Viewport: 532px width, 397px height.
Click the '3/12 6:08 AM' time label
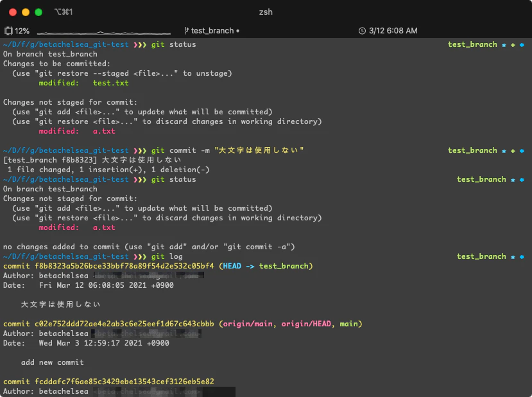tap(393, 31)
